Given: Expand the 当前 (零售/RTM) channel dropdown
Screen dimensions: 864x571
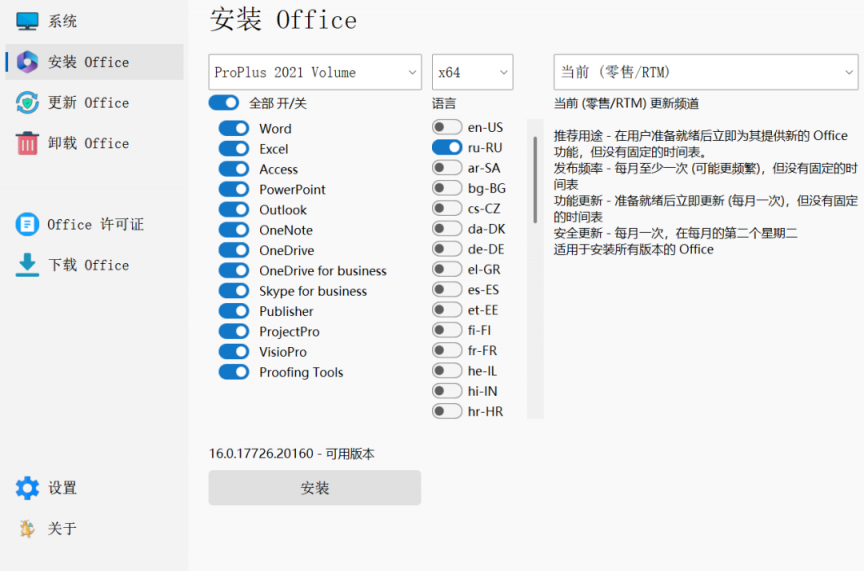Looking at the screenshot, I should tap(705, 72).
